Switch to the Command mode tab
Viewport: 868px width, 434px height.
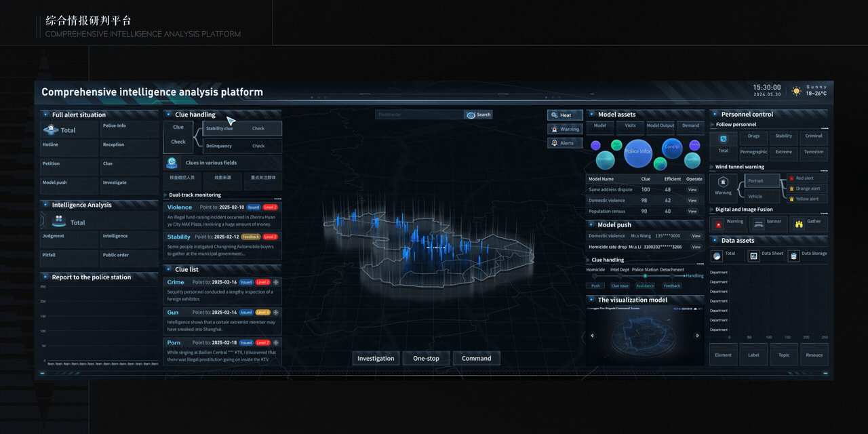[x=476, y=358]
